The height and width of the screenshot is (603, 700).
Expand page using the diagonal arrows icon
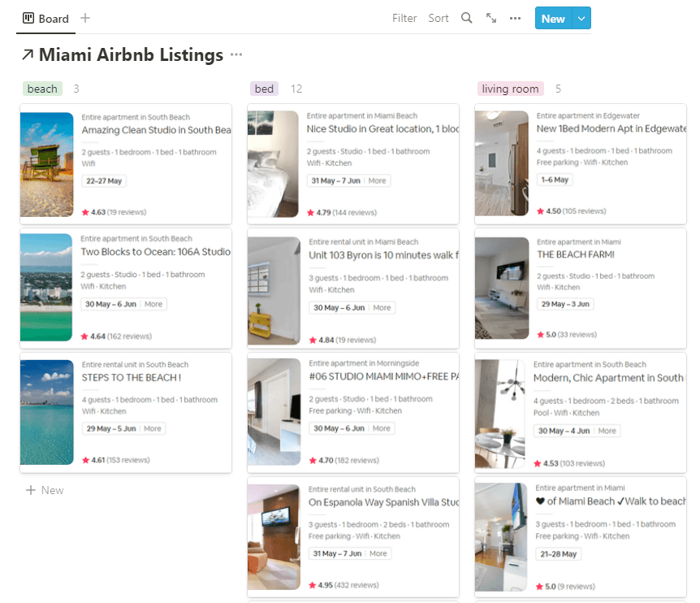(490, 18)
